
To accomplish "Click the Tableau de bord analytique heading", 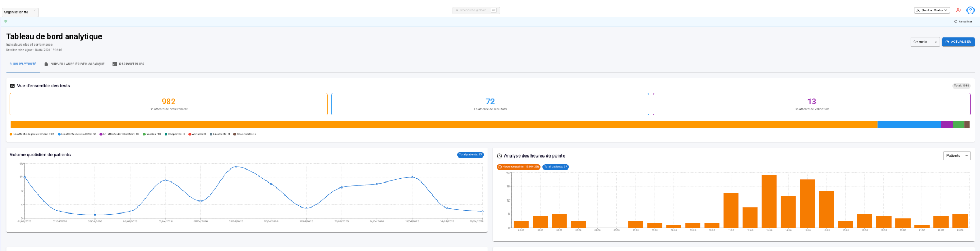I will coord(54,36).
